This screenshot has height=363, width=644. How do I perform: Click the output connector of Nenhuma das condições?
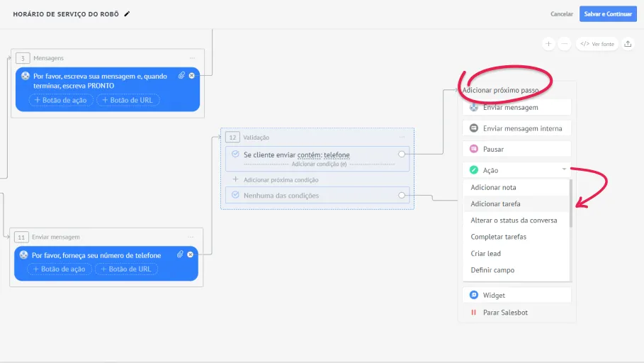coord(402,195)
